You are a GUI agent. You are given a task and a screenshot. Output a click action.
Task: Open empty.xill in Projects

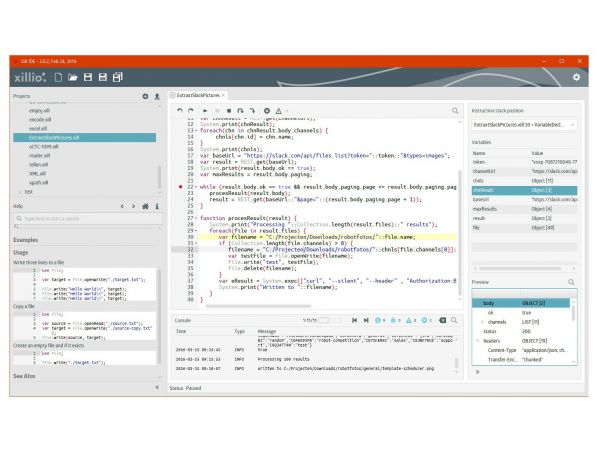point(39,111)
